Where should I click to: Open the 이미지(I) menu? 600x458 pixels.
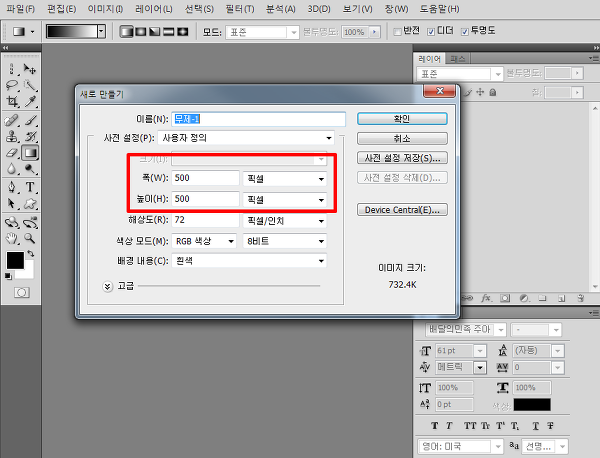click(105, 9)
